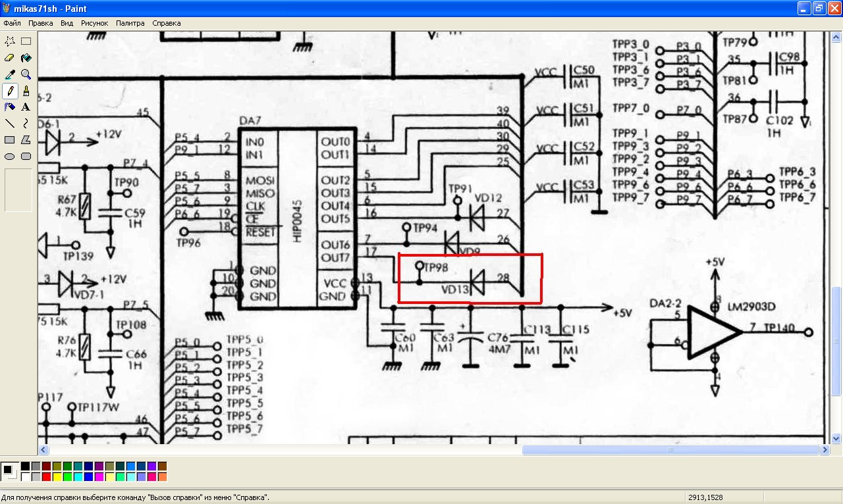Click the "VD13" diode label
Viewport: 843px width, 504px height.
click(455, 289)
